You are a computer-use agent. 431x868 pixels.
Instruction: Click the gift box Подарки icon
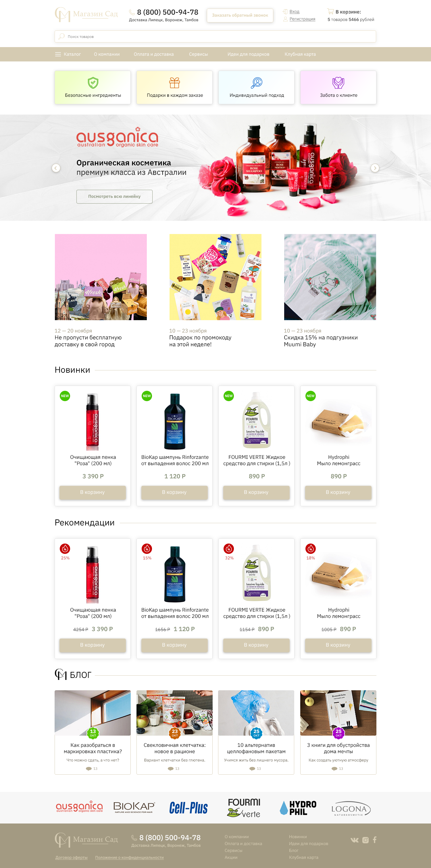(175, 83)
